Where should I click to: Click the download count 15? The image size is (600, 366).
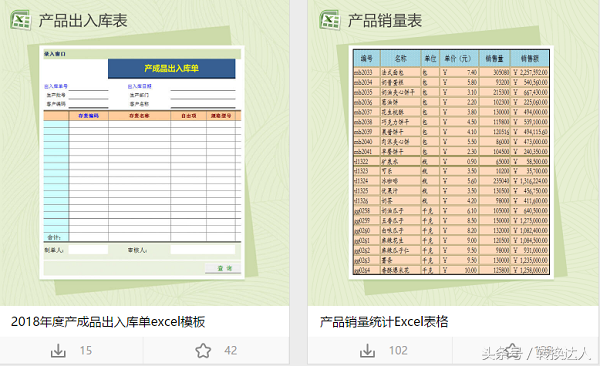tap(86, 350)
